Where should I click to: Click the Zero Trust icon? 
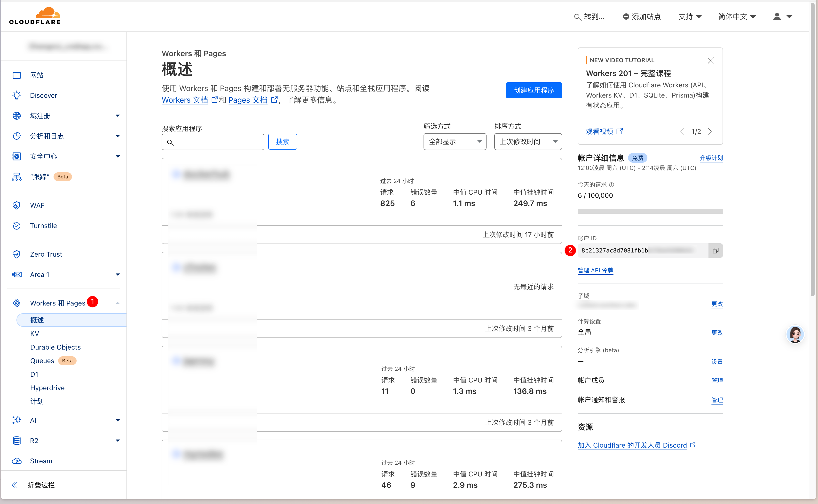tap(17, 254)
